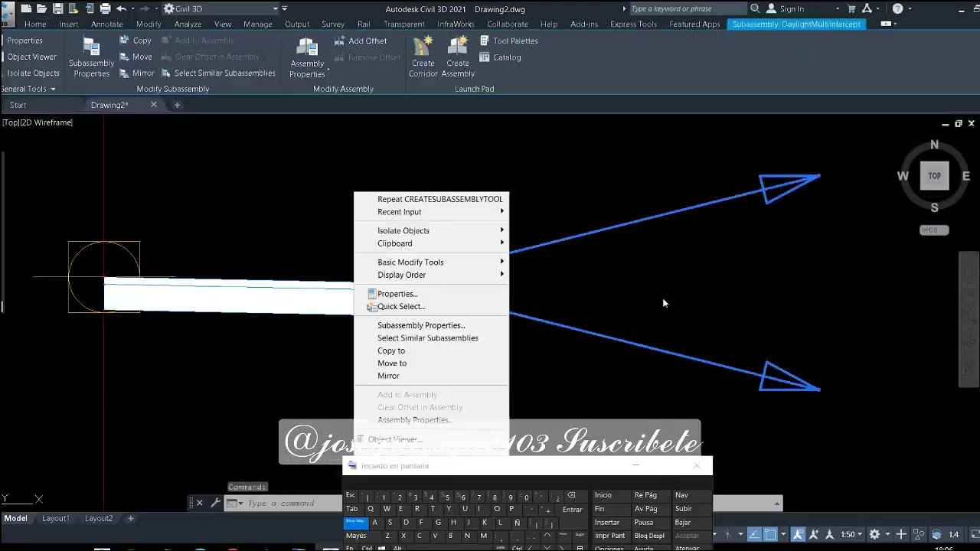Image resolution: width=980 pixels, height=551 pixels.
Task: Click Select Similar Subassemblies in ribbon
Action: [218, 73]
